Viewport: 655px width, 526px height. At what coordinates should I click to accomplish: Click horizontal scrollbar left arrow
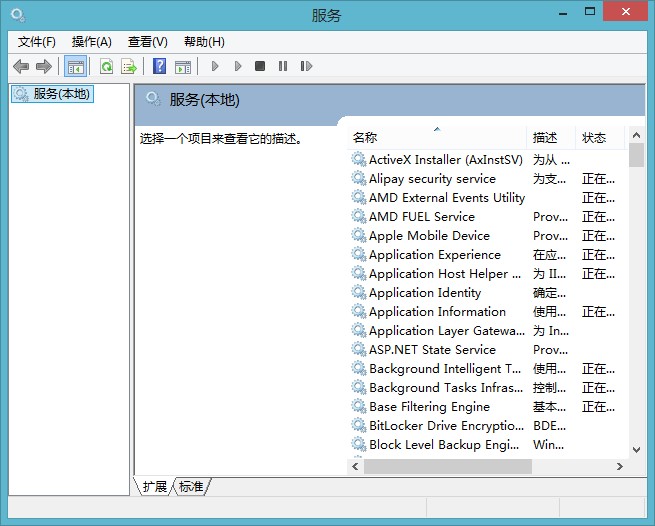pyautogui.click(x=355, y=466)
